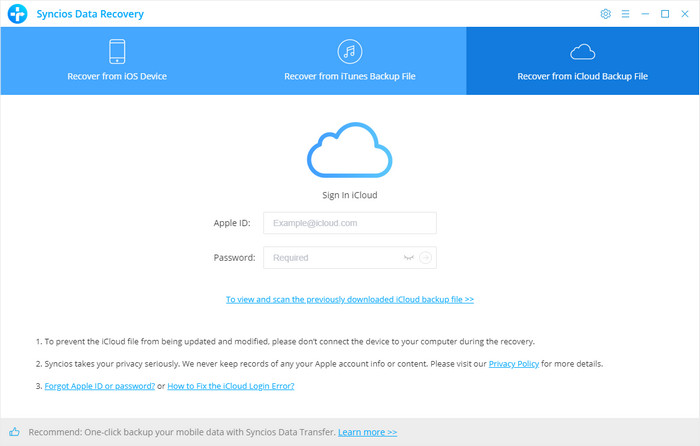Image resolution: width=700 pixels, height=446 pixels.
Task: Click the Apple ID label
Action: pos(232,223)
